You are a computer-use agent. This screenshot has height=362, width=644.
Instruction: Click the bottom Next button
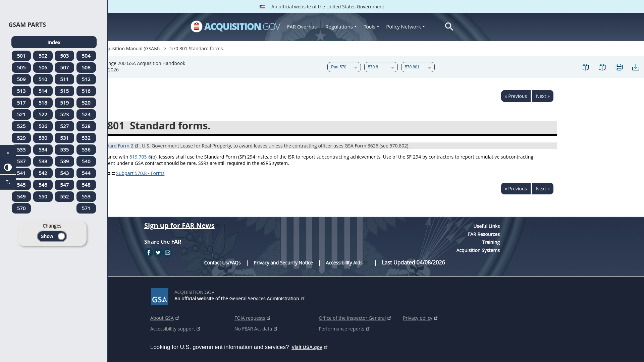(x=543, y=189)
